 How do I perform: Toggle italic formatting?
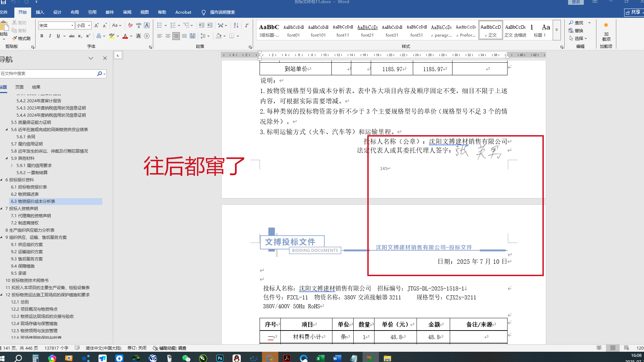[50, 36]
